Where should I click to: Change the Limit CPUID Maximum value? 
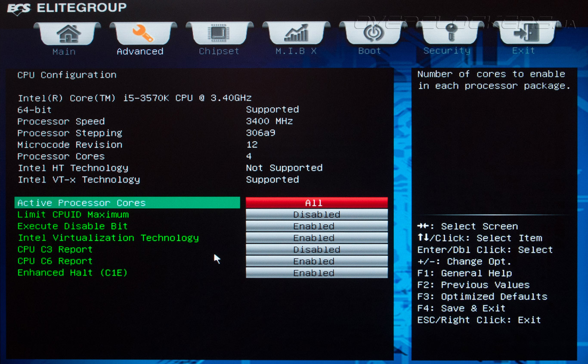[x=317, y=214]
